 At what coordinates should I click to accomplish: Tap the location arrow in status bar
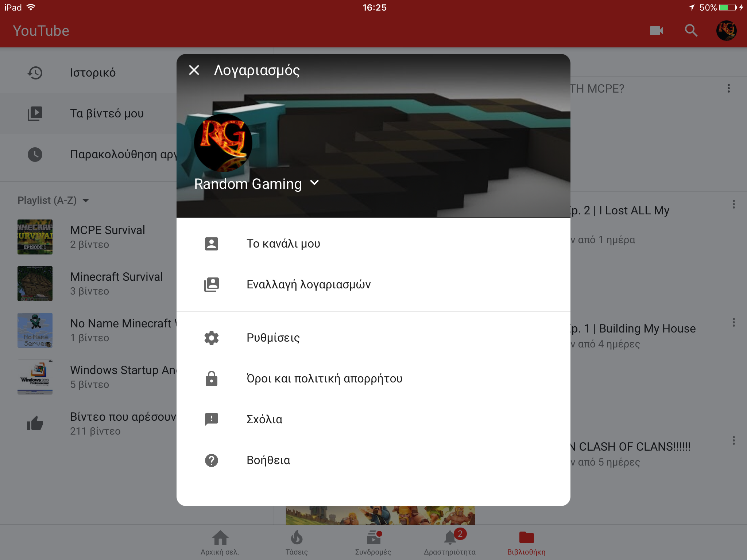(691, 7)
